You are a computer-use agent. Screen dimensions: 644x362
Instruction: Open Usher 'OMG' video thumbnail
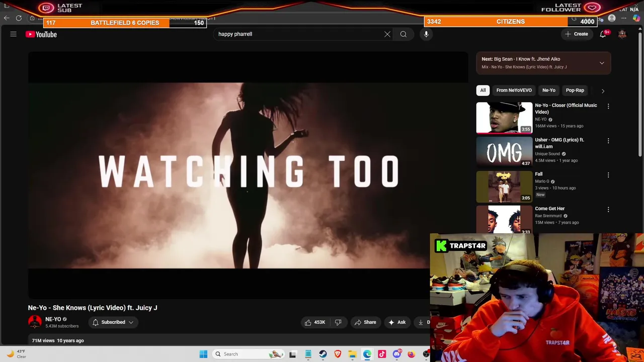point(504,152)
